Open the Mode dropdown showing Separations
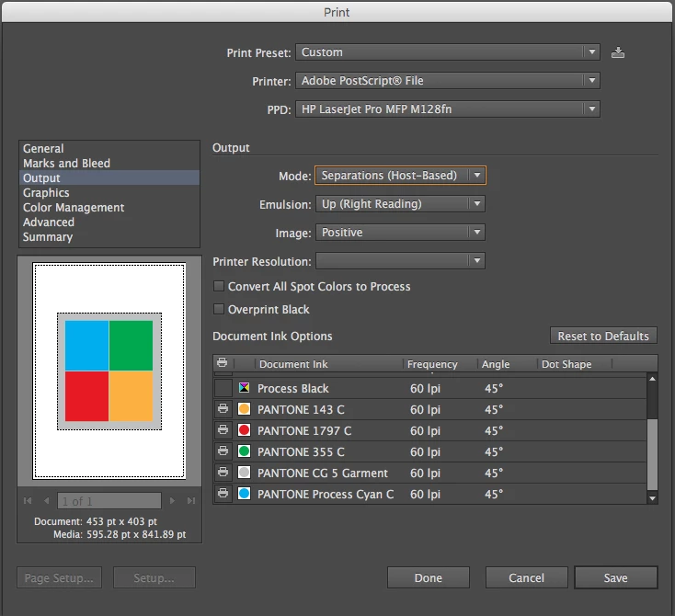The height and width of the screenshot is (616, 675). click(400, 176)
